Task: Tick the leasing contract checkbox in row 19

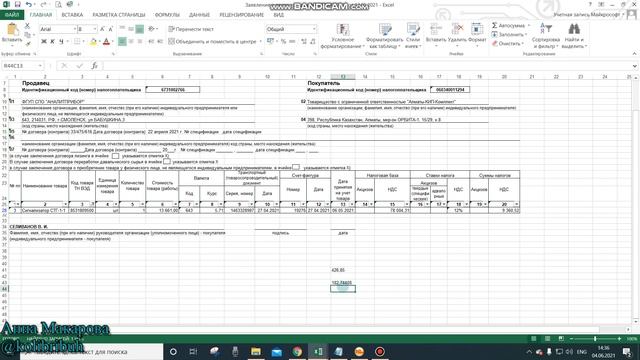Action: [116, 156]
